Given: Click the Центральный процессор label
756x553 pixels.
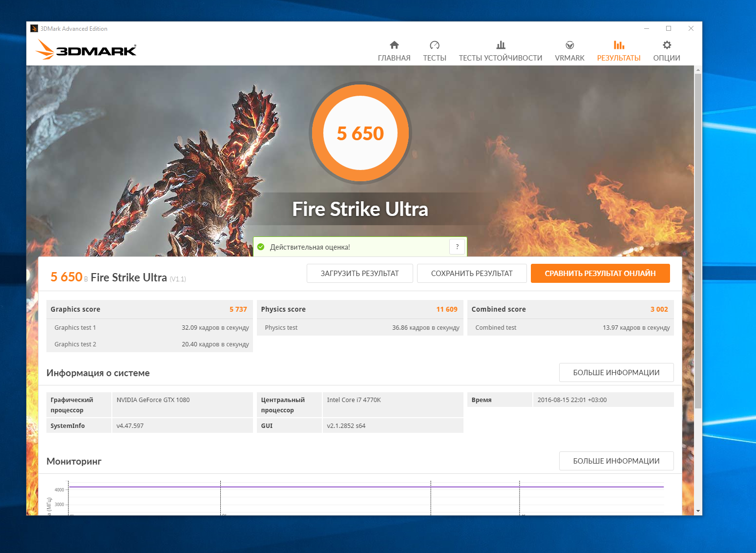Looking at the screenshot, I should [283, 405].
